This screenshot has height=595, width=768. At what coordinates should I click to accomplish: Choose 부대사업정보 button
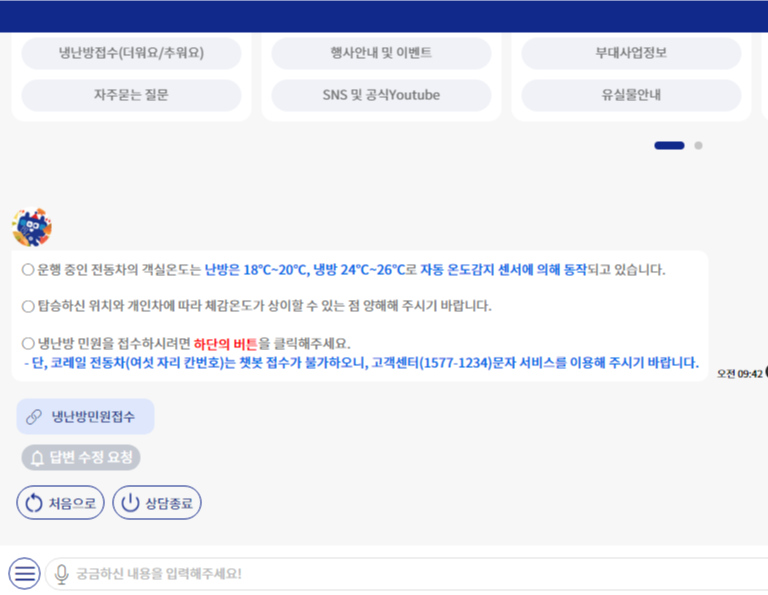(x=631, y=53)
